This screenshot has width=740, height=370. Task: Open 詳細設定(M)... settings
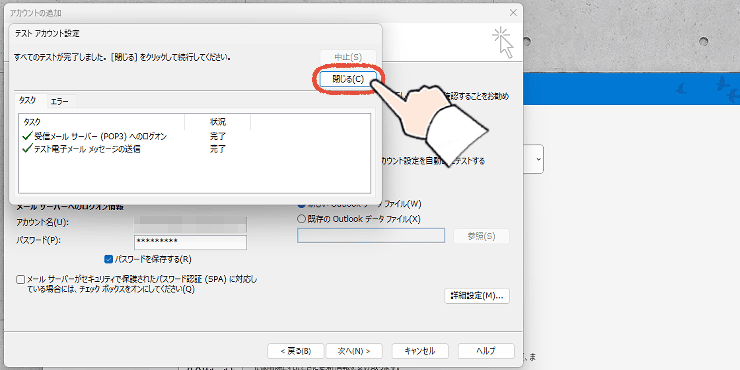pos(477,296)
